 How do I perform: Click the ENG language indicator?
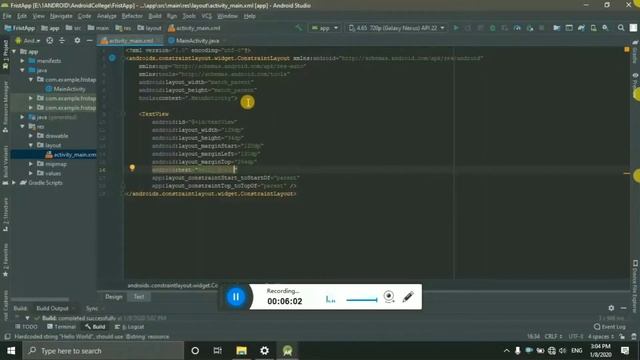tap(576, 351)
